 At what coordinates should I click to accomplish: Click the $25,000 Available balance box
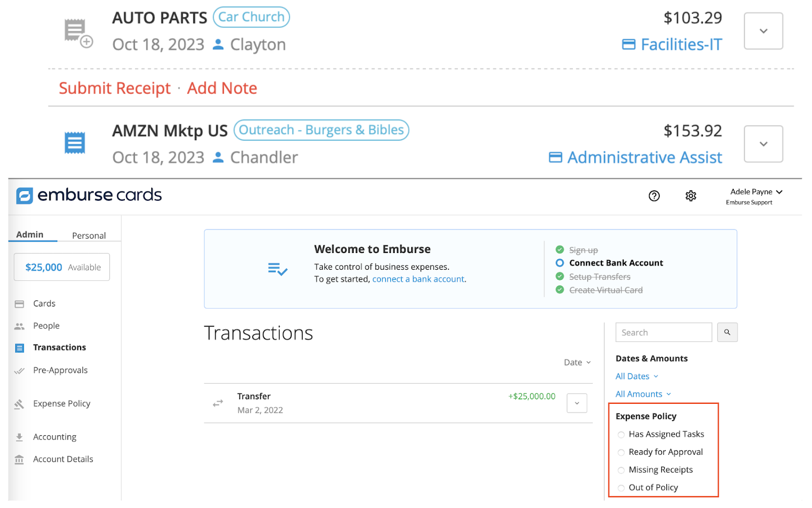pos(62,267)
